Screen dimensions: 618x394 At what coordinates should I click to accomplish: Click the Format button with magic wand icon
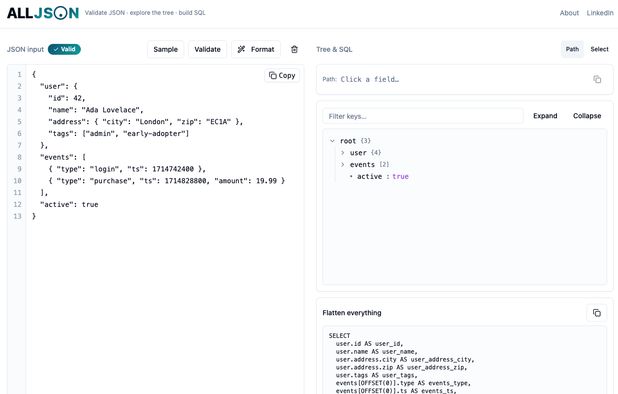[x=256, y=49]
